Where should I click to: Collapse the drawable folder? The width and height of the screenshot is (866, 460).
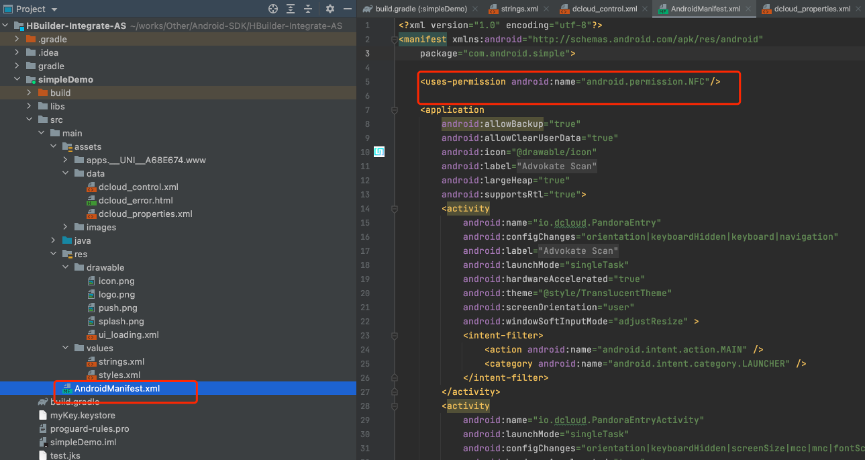66,267
